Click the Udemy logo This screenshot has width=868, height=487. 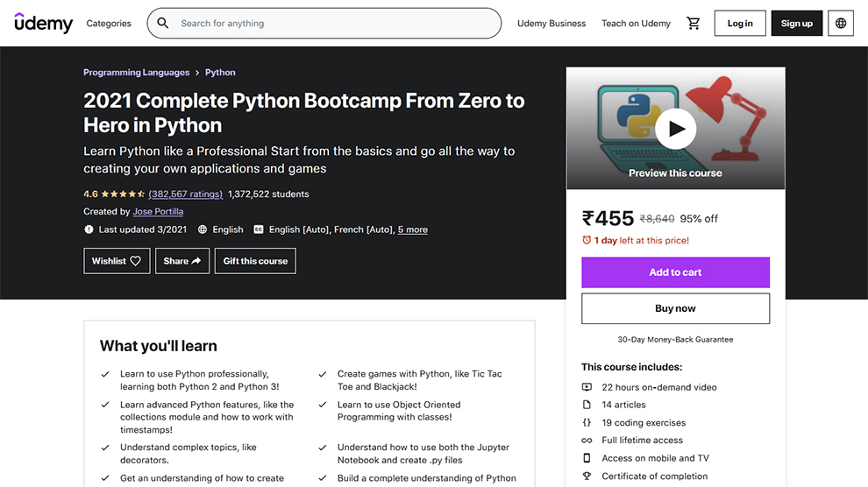click(x=43, y=23)
